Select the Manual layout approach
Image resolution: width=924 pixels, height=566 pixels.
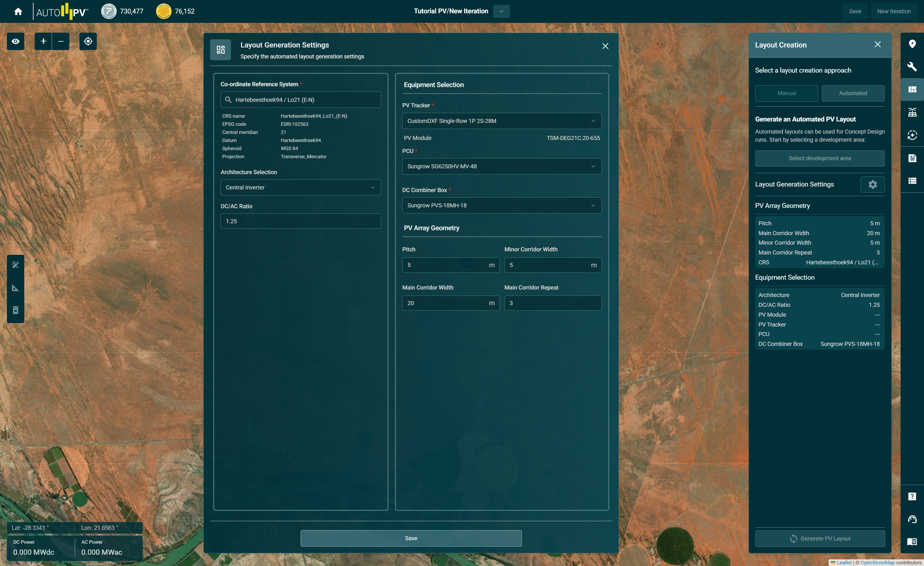click(x=786, y=93)
